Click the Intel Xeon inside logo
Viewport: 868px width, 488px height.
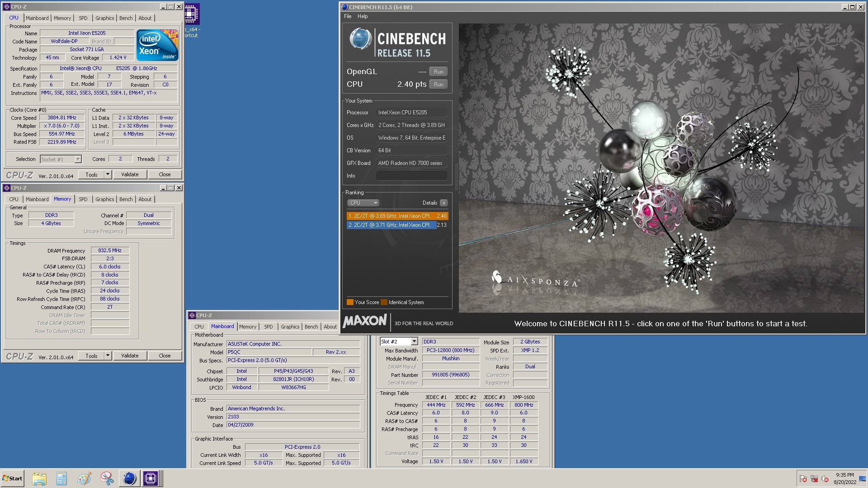157,45
